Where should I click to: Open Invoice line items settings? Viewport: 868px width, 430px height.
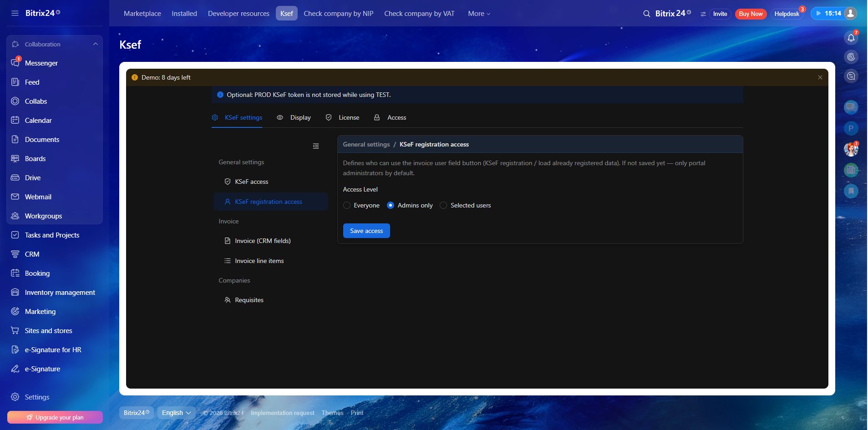point(259,261)
